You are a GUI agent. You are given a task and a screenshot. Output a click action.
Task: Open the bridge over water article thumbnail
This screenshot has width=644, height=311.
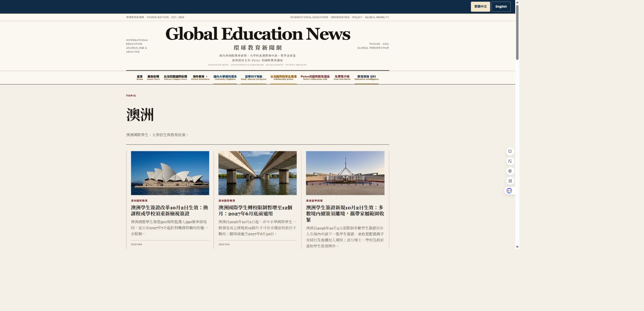click(258, 173)
